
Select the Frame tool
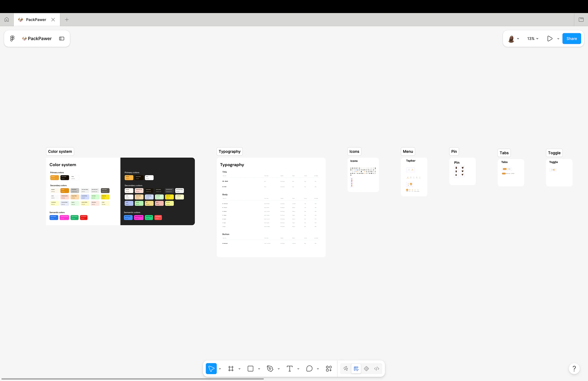pyautogui.click(x=231, y=368)
